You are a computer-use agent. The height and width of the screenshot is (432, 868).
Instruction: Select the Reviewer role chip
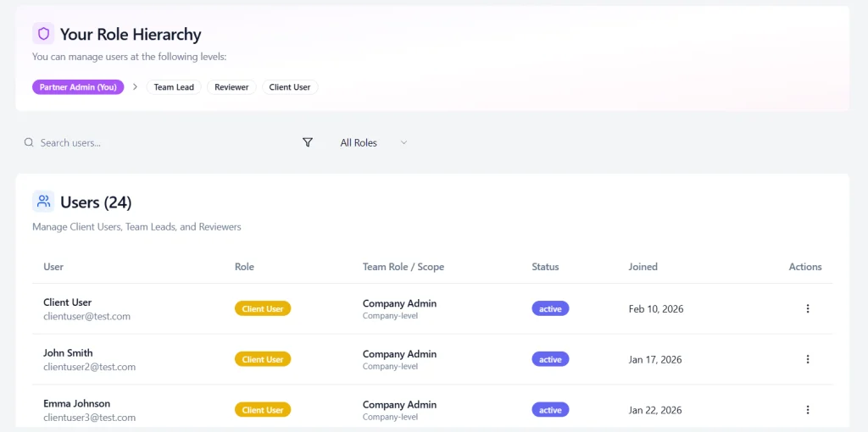(x=231, y=87)
